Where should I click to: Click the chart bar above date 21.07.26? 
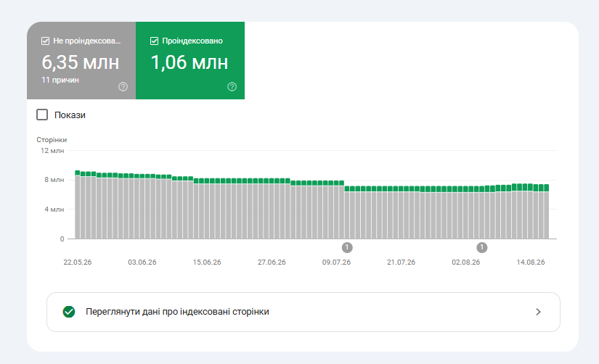coord(401,212)
